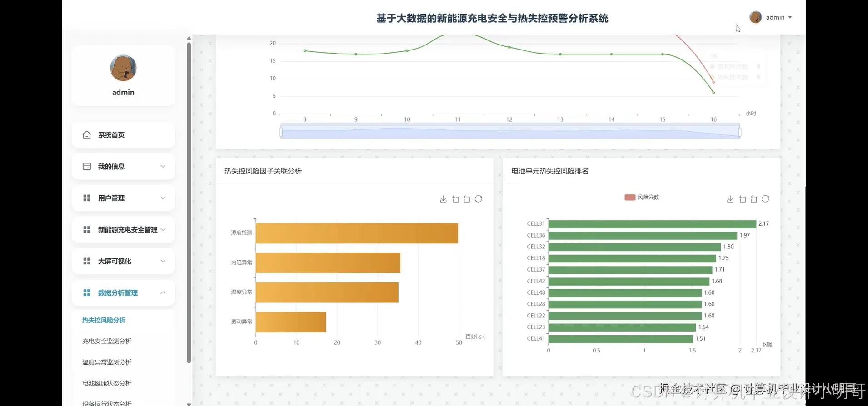868x406 pixels.
Task: Expand the 新能源充电安全管理 menu chevron
Action: [x=163, y=229]
